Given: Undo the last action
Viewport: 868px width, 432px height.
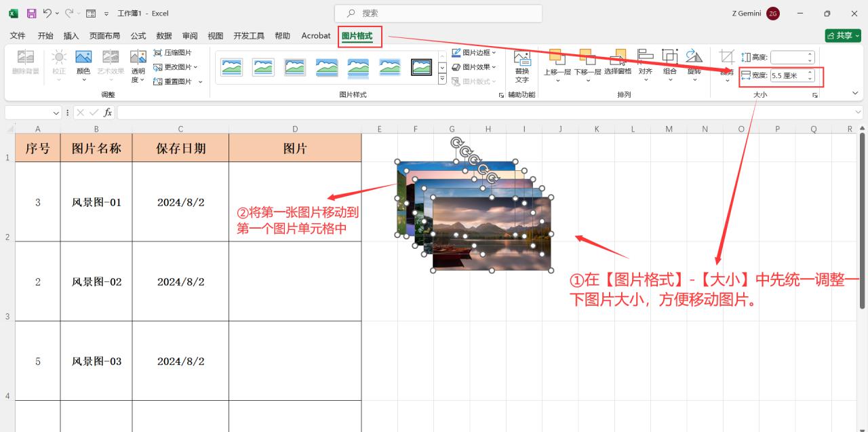Looking at the screenshot, I should coord(47,14).
